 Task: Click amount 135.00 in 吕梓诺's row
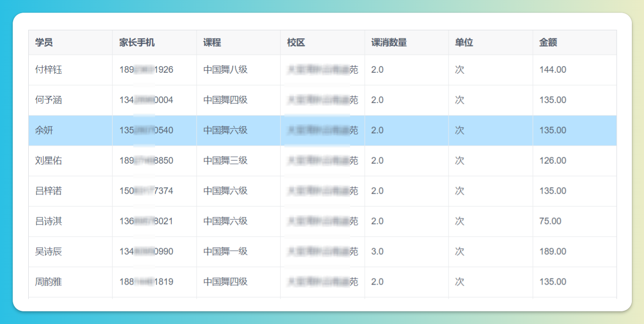pos(553,191)
